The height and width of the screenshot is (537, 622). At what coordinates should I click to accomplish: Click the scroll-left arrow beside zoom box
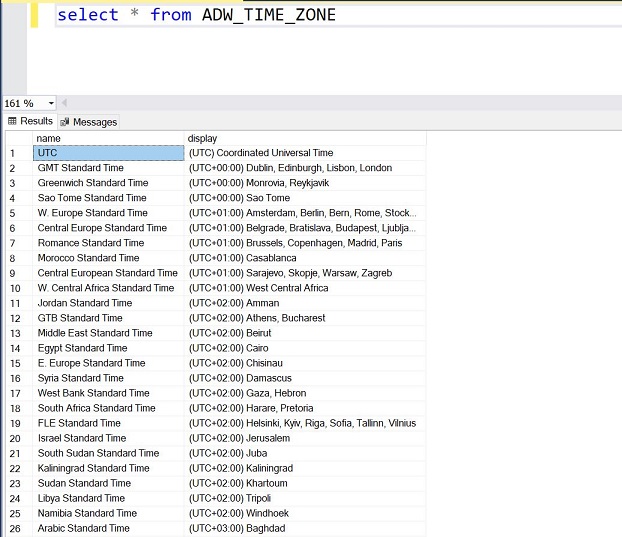pos(64,103)
